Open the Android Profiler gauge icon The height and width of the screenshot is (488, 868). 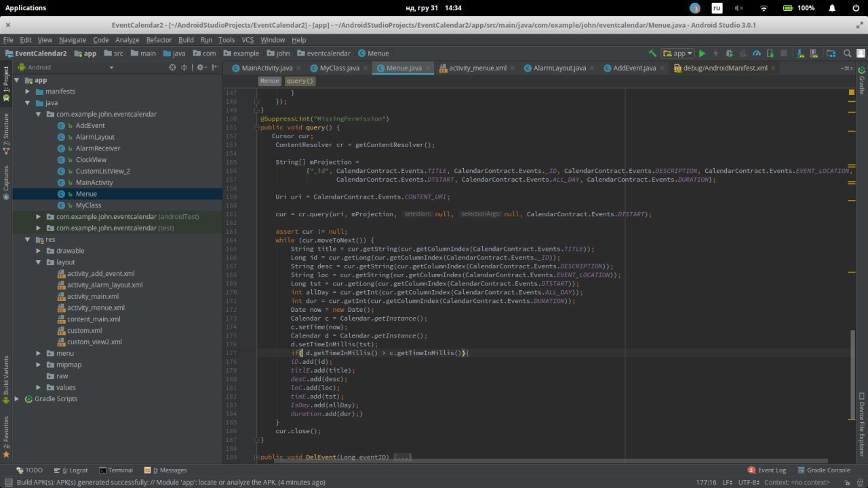pos(757,54)
